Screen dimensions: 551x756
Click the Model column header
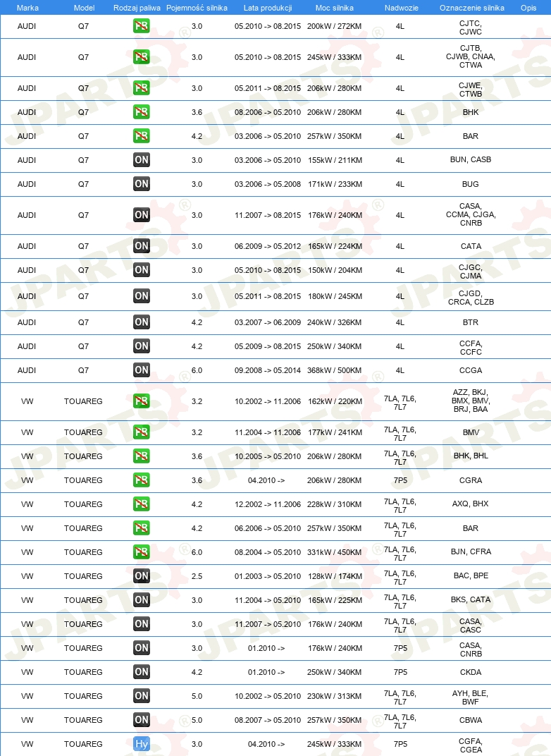[85, 8]
